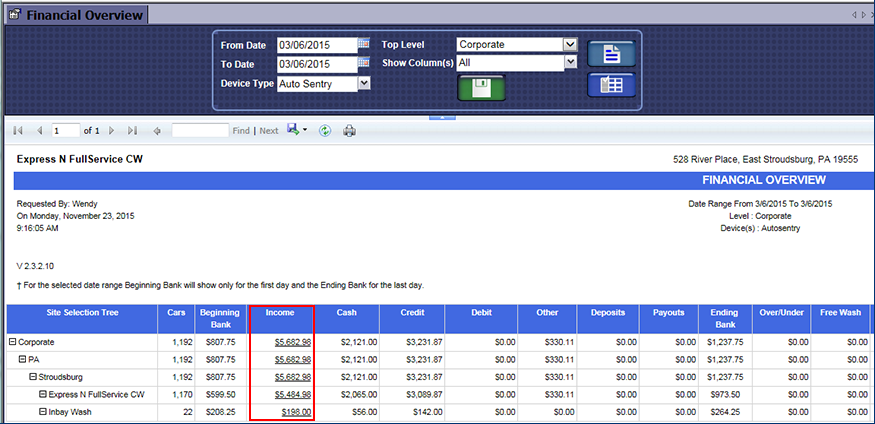Click the green save report button

click(481, 87)
